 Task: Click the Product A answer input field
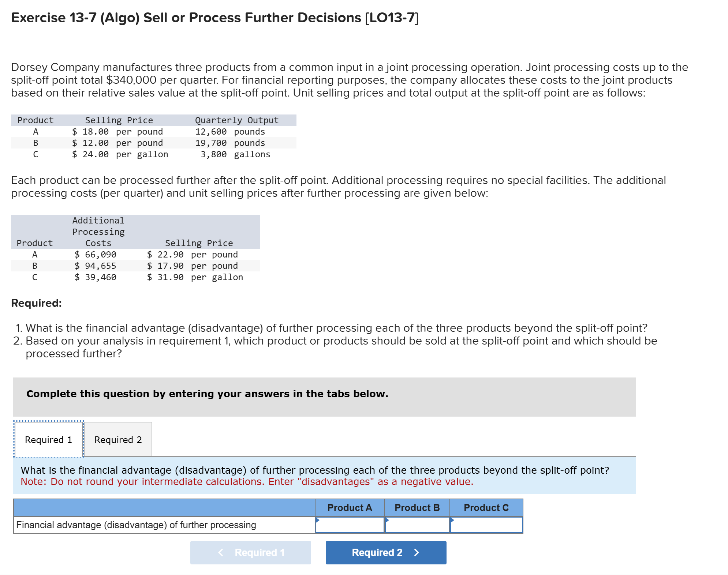[x=350, y=526]
